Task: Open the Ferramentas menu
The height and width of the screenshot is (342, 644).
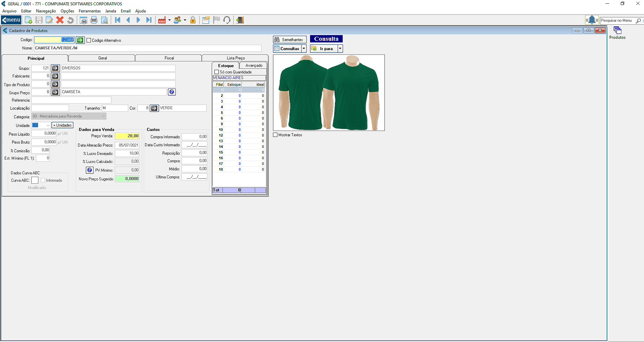Action: point(90,11)
